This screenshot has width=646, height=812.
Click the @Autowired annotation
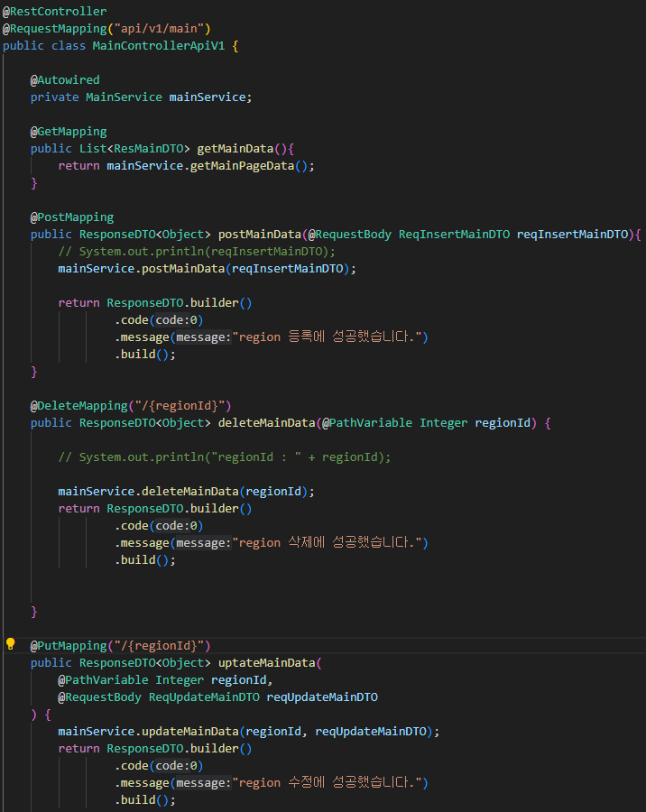pos(65,79)
